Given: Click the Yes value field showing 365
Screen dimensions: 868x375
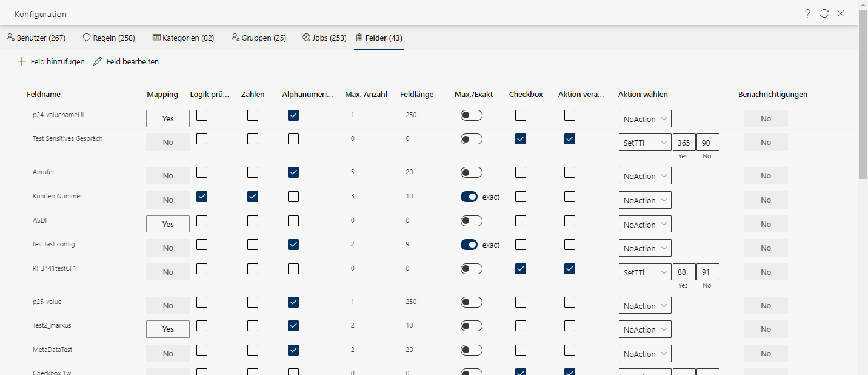Looking at the screenshot, I should pyautogui.click(x=684, y=143).
